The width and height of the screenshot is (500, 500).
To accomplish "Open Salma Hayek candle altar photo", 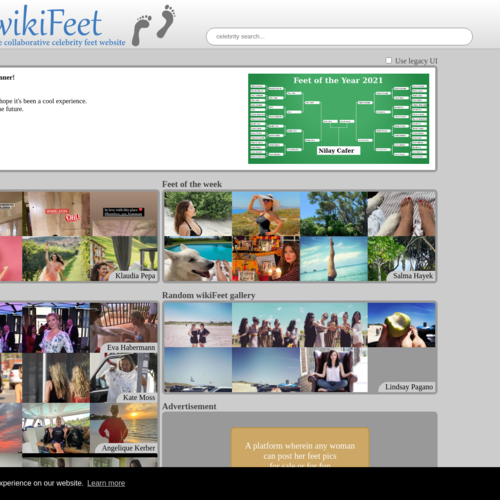I will (266, 259).
